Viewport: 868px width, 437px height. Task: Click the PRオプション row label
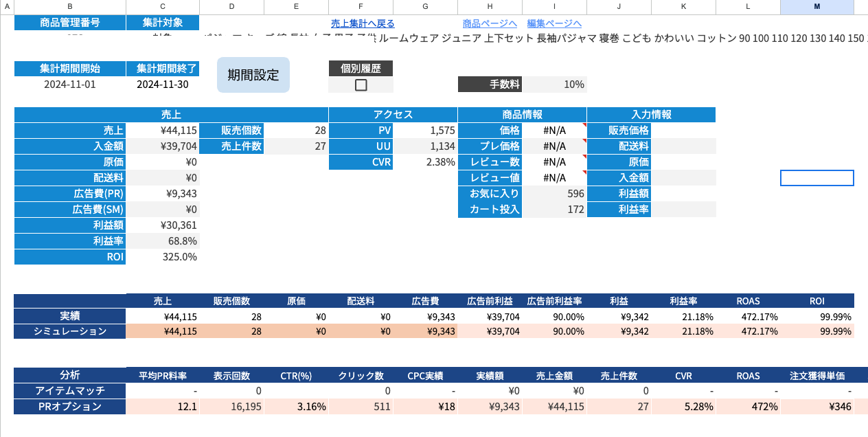[x=70, y=407]
